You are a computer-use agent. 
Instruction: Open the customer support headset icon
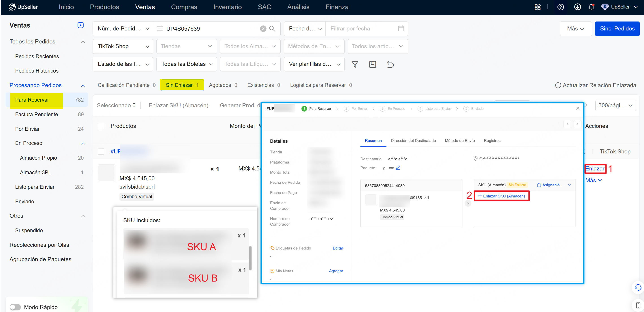click(638, 288)
